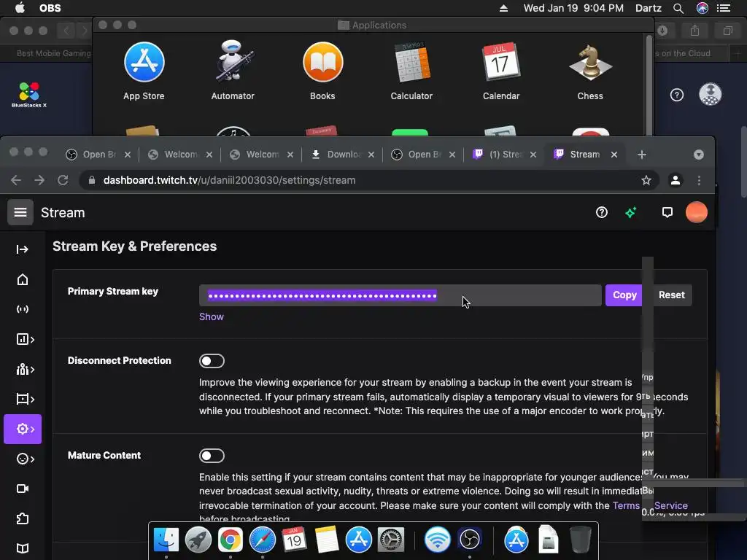Expand the Content sidebar item

[25, 399]
